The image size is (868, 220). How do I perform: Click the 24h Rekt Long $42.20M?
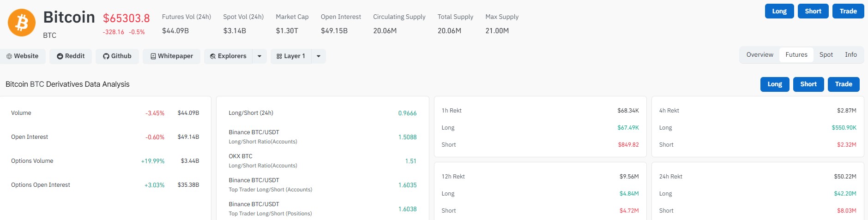tap(845, 194)
